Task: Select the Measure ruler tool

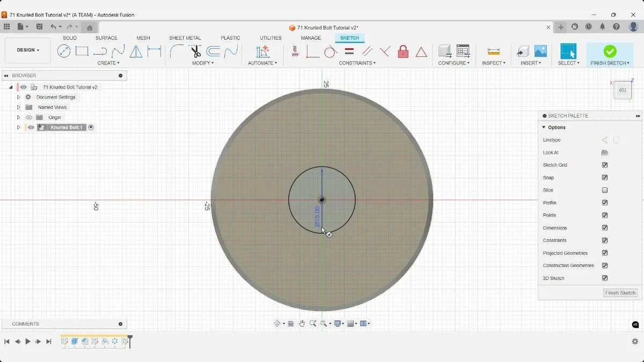Action: pyautogui.click(x=494, y=51)
